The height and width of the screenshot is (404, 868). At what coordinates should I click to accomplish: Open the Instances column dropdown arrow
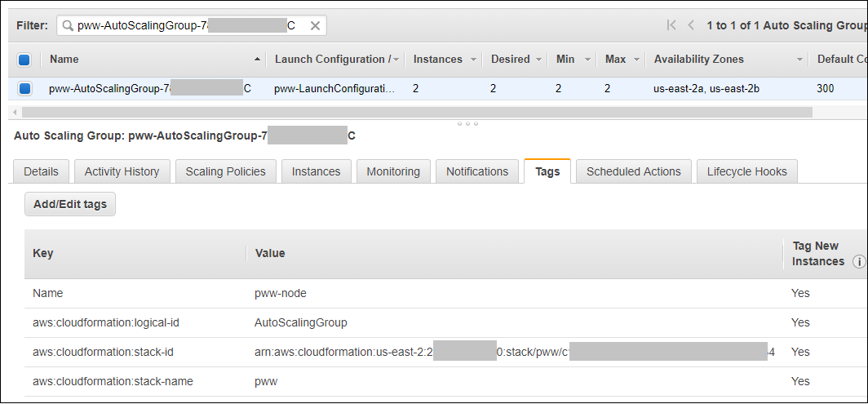coord(473,60)
